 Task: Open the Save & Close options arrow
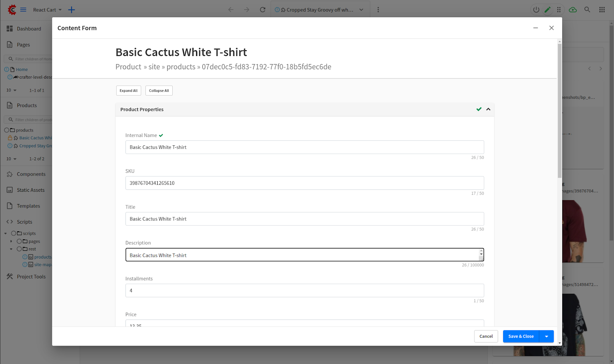[x=546, y=336]
